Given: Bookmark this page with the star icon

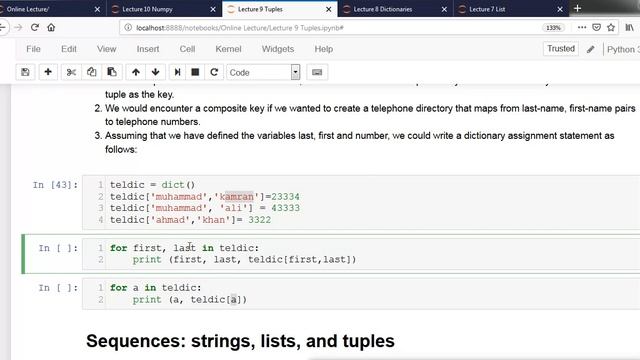Looking at the screenshot, I should (x=611, y=27).
